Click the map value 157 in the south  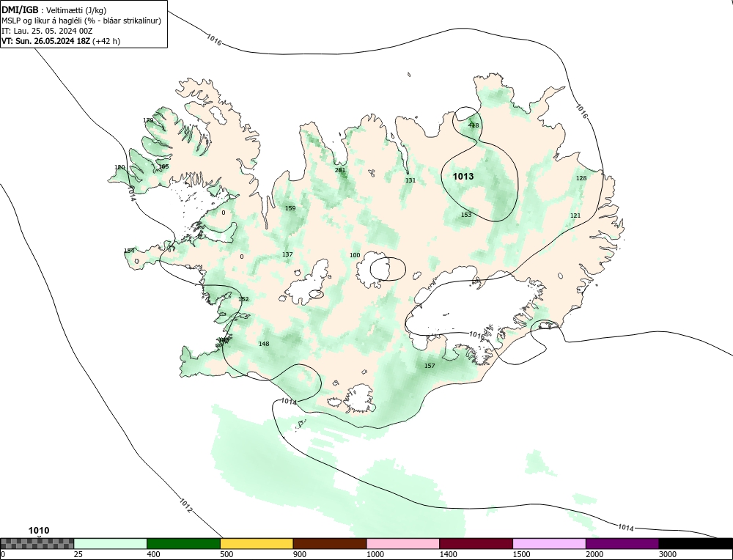coord(430,366)
